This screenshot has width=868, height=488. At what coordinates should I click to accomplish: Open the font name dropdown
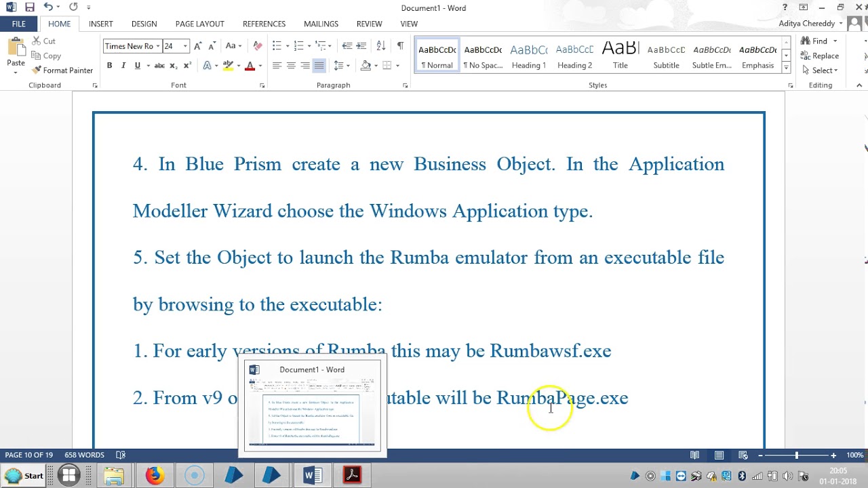click(x=158, y=46)
